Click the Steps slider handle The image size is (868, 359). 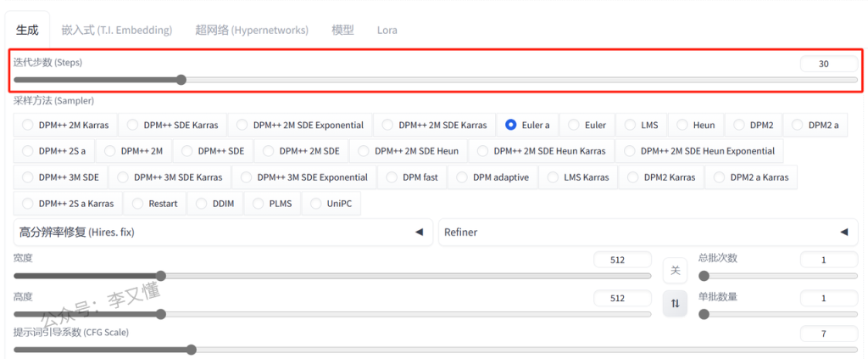click(x=181, y=80)
